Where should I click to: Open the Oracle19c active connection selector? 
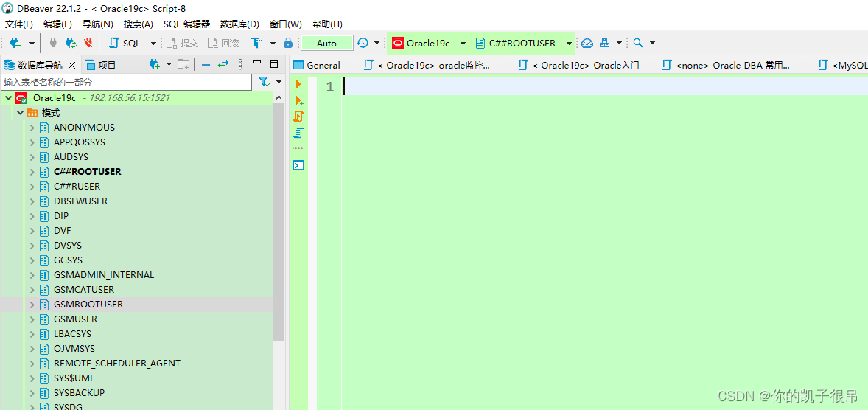pyautogui.click(x=428, y=43)
